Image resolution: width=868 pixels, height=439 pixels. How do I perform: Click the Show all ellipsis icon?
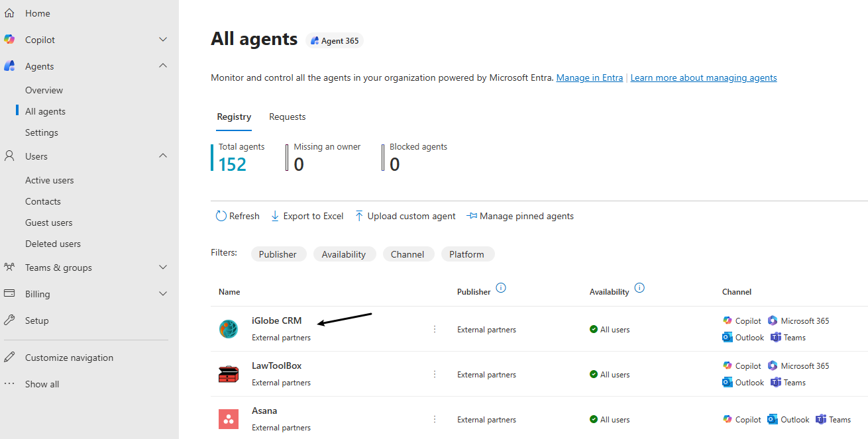[9, 384]
